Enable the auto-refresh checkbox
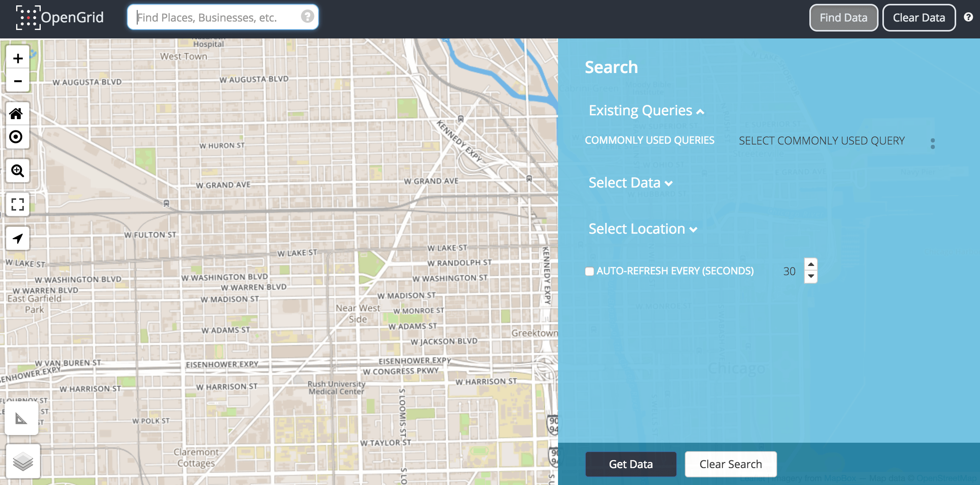 coord(590,272)
